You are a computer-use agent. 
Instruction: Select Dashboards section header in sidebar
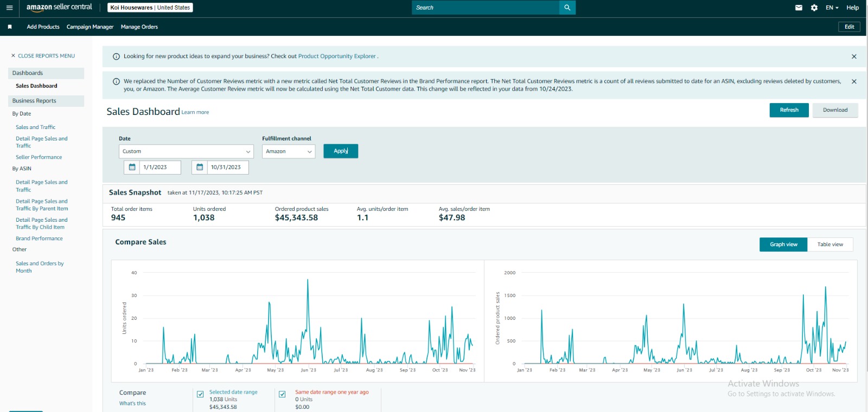point(46,73)
